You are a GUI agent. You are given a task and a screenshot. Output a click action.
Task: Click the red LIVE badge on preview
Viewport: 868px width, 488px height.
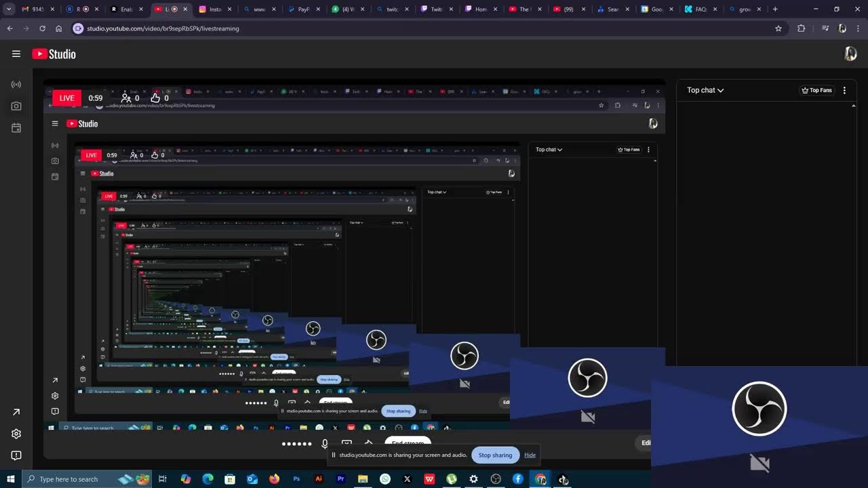pyautogui.click(x=66, y=98)
